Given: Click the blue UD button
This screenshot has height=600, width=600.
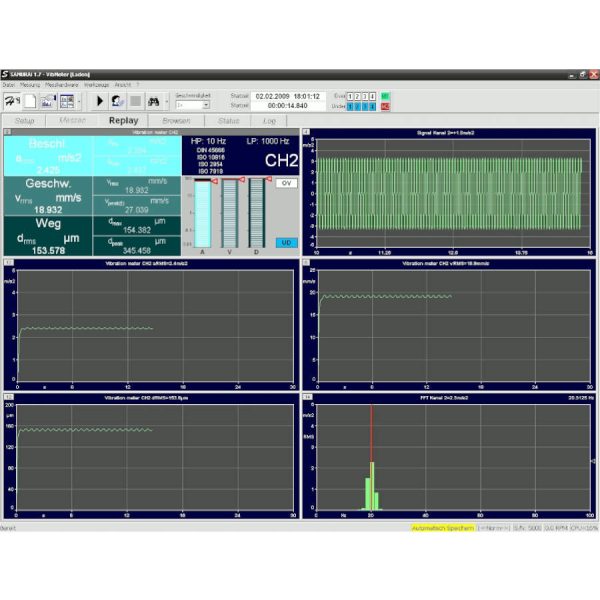Looking at the screenshot, I should pyautogui.click(x=286, y=243).
